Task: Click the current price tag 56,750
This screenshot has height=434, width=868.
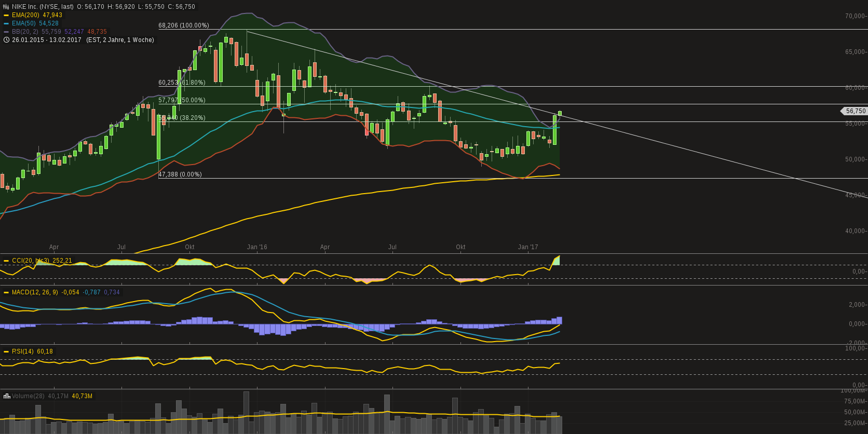Action: (x=855, y=111)
